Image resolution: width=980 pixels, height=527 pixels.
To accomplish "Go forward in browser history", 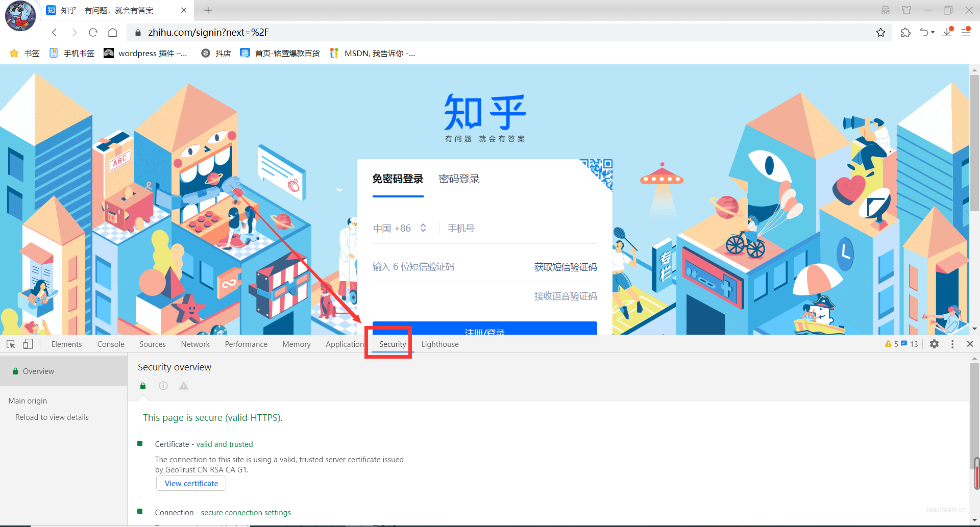I will (74, 33).
